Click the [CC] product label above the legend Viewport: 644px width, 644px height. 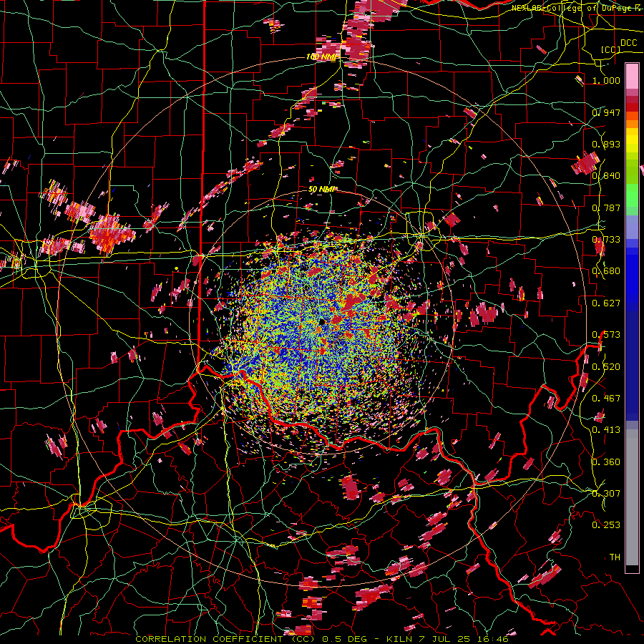coord(611,49)
